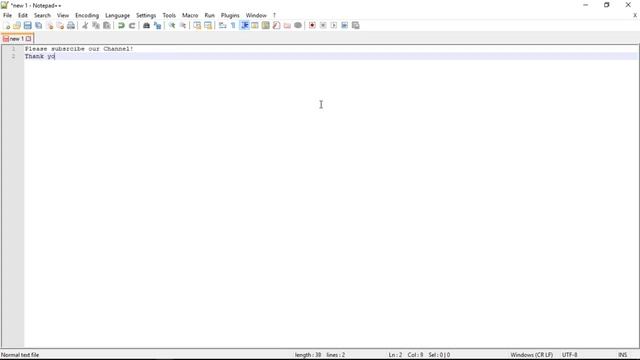The width and height of the screenshot is (640, 360).
Task: Start macro recording with the red icon
Action: pos(312,25)
